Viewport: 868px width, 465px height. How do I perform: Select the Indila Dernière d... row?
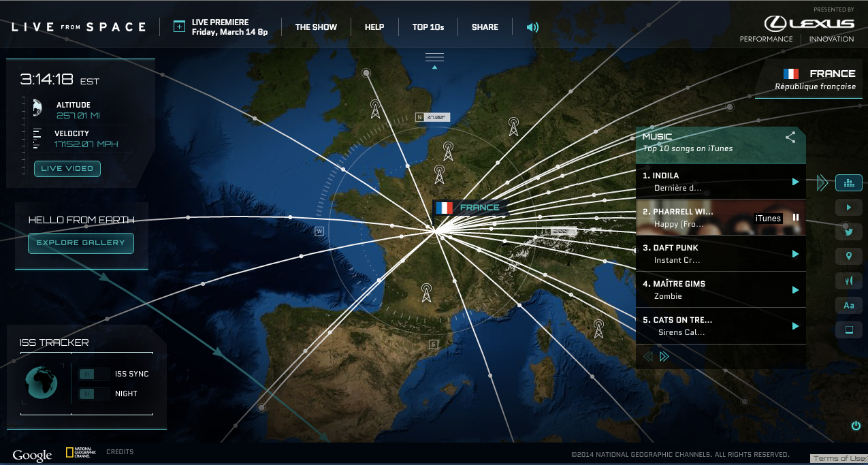721,182
